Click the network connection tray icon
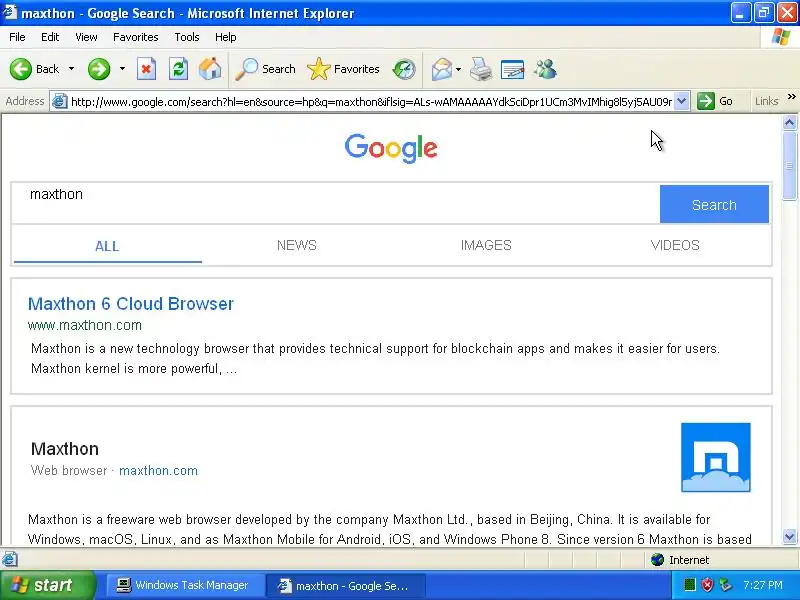The image size is (800, 600). [x=725, y=585]
